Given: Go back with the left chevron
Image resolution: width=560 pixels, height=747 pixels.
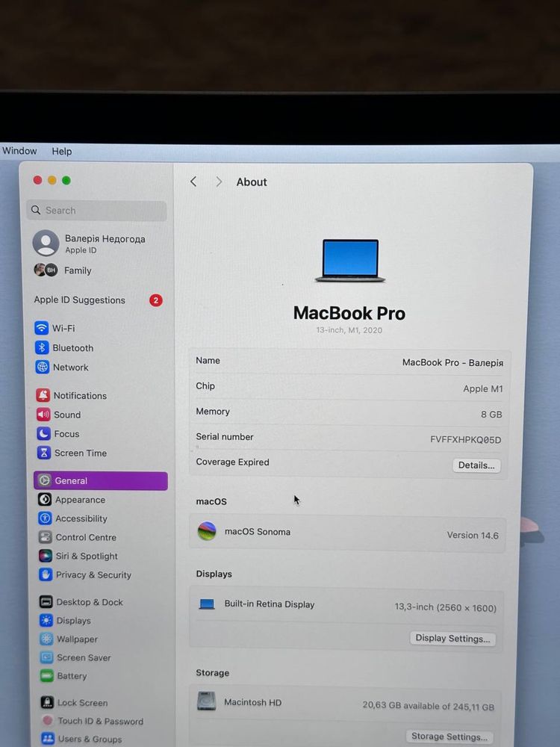Looking at the screenshot, I should tap(193, 182).
